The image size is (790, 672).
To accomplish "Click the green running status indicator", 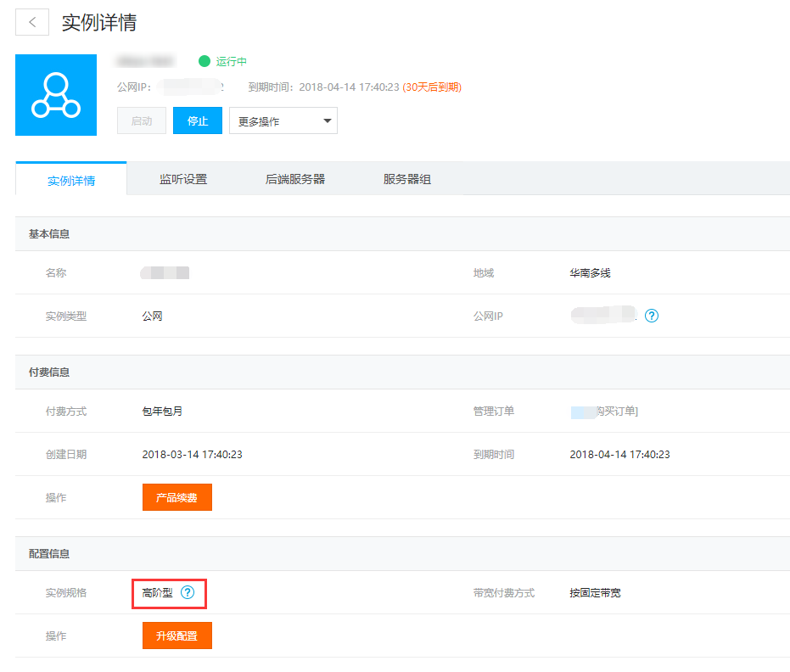I will click(204, 61).
